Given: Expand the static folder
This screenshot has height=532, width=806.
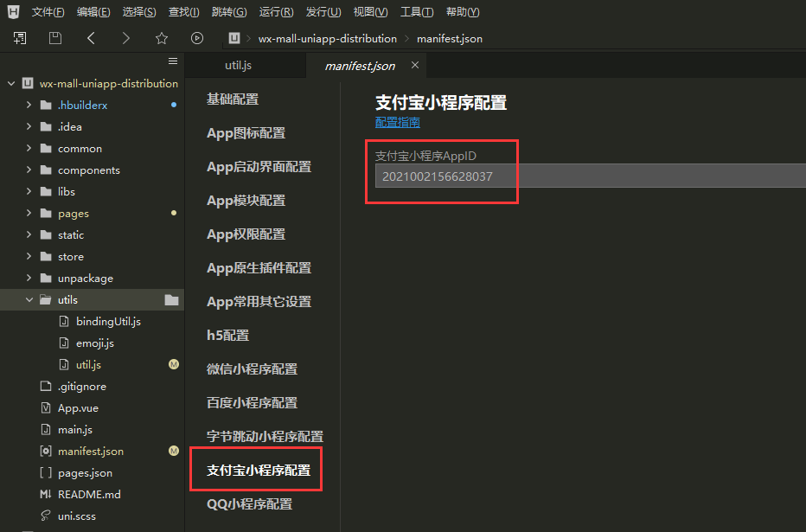Looking at the screenshot, I should pos(29,234).
